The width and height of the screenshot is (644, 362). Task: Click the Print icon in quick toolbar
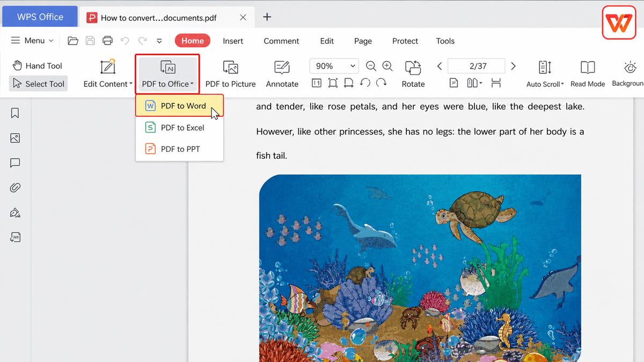click(108, 41)
